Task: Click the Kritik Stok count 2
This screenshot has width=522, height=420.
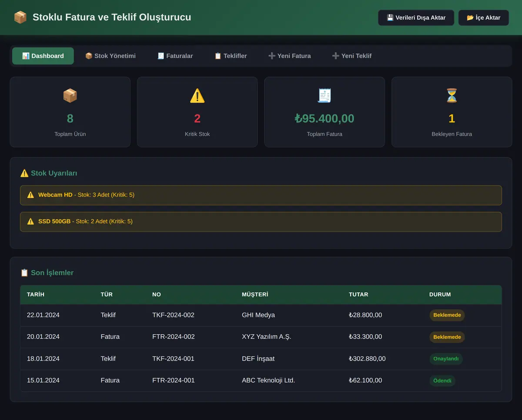Action: pyautogui.click(x=197, y=119)
